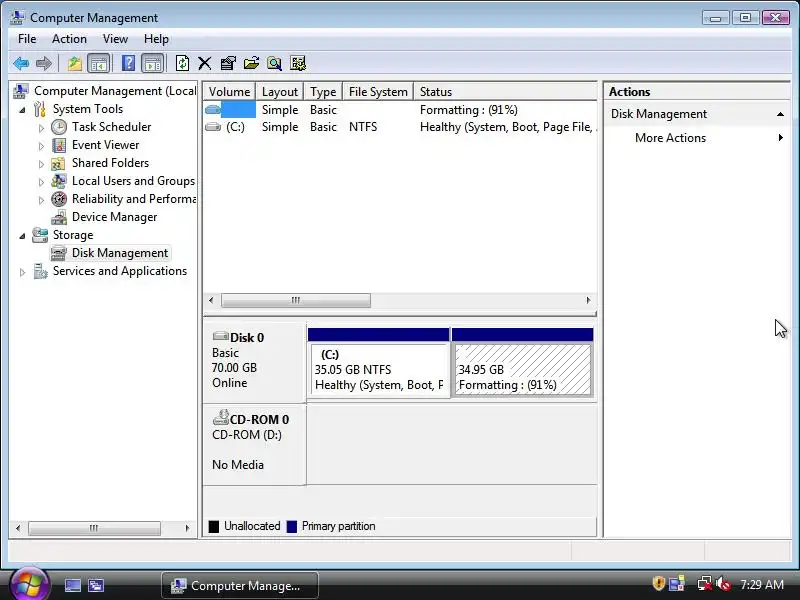800x600 pixels.
Task: Click the Computer Manage... taskbar button
Action: point(240,585)
